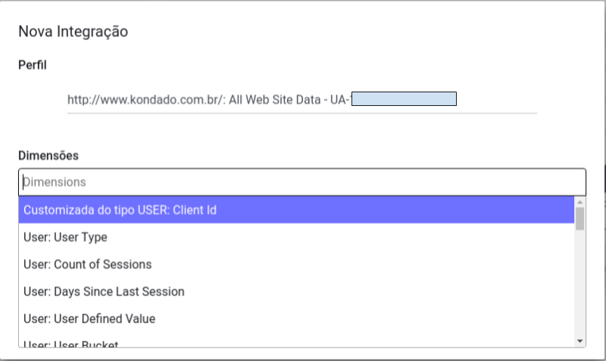Viewport: 606px width, 364px height.
Task: Click the scroll up arrow of dimensions list
Action: (x=580, y=202)
